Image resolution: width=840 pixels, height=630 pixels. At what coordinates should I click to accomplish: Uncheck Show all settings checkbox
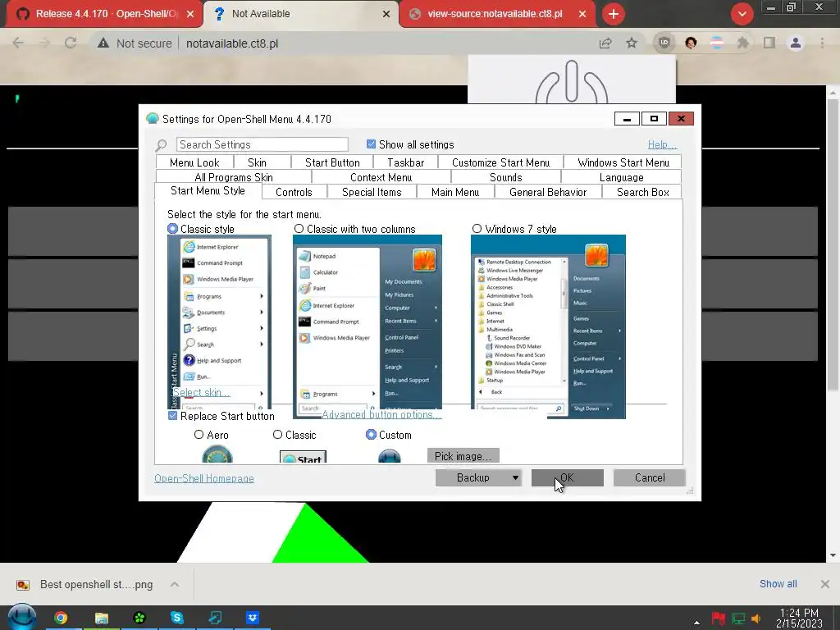[371, 144]
